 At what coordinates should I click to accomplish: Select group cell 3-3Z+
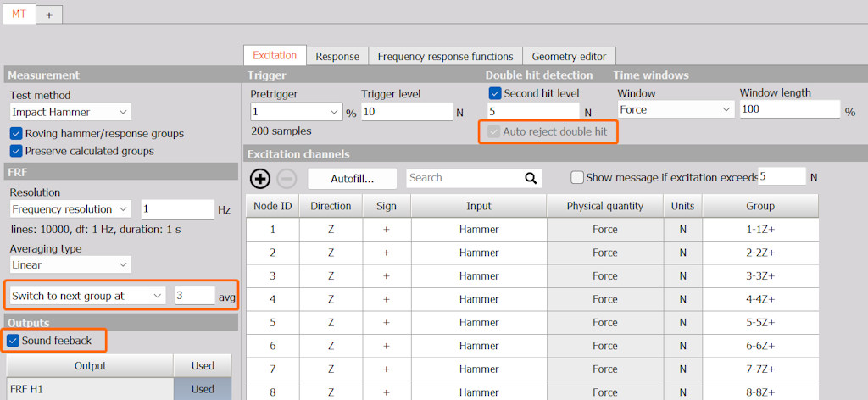[x=760, y=276]
